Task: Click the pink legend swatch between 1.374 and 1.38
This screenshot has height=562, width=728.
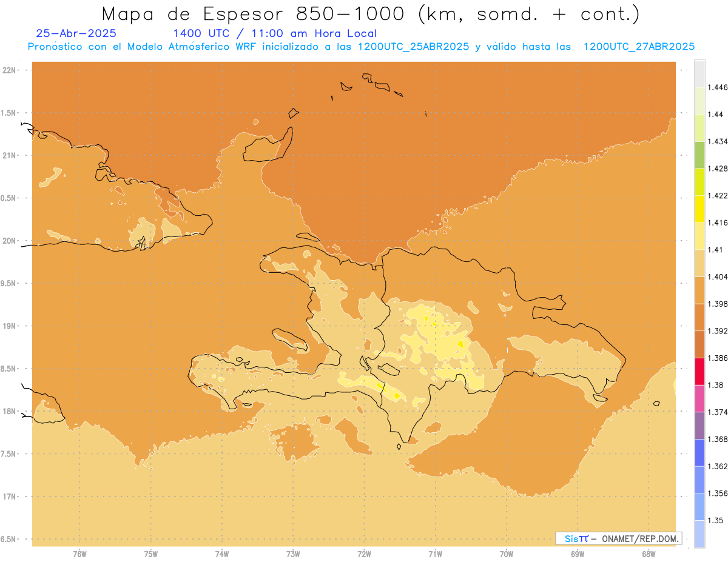Action: 699,398
